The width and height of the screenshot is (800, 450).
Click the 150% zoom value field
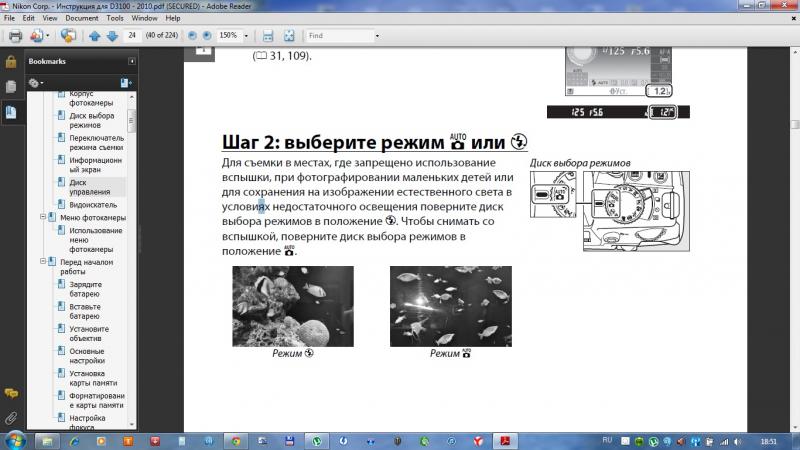click(x=229, y=36)
